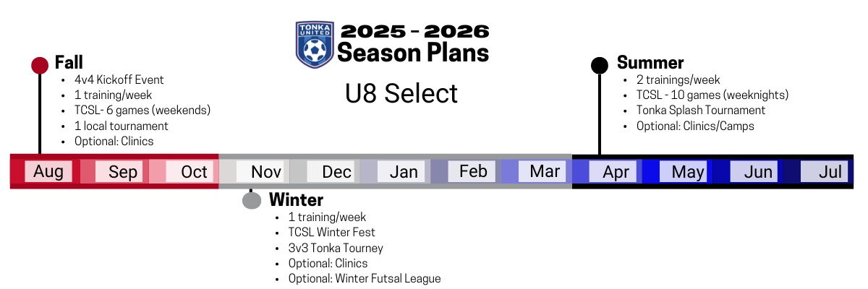Click the Apr month label
The image size is (868, 289).
pos(616,172)
